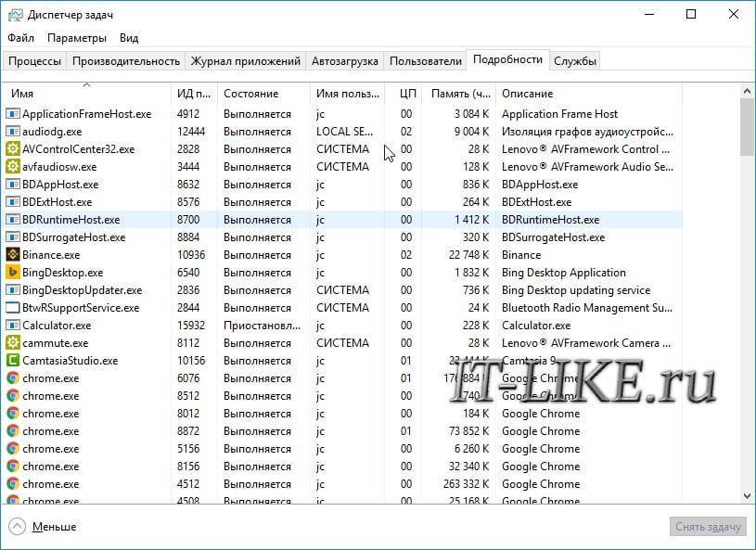Sort by Имя пользователя column header
The height and width of the screenshot is (550, 756).
point(347,94)
